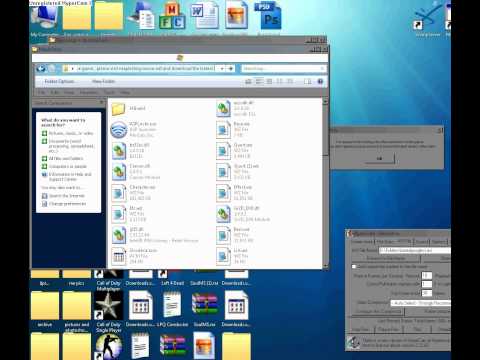Open the Tools menu in Explorer
The image size is (480, 360).
(x=109, y=92)
